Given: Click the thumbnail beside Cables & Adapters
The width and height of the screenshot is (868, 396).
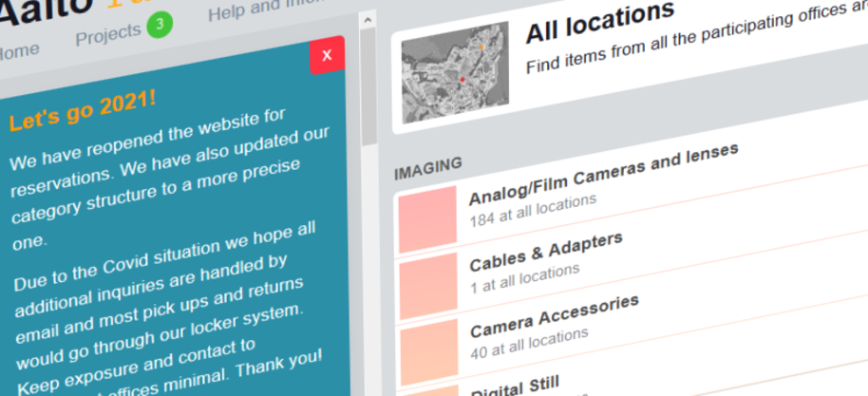Looking at the screenshot, I should pos(429,288).
